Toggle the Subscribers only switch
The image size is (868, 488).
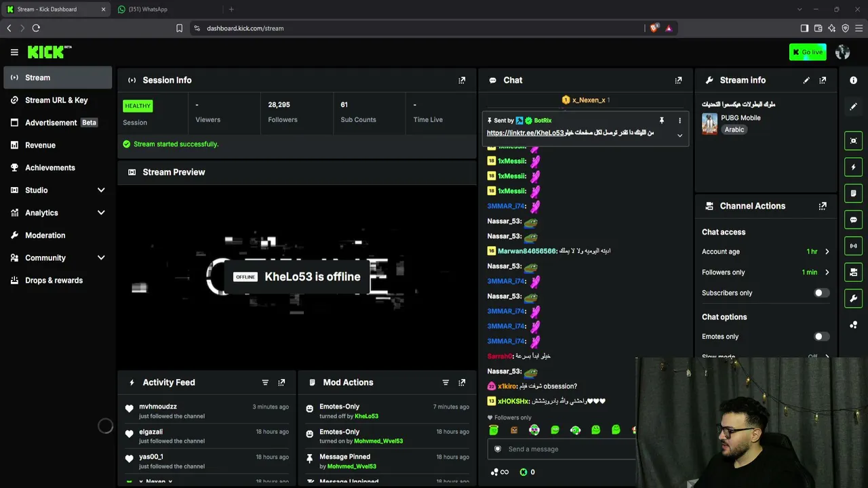pyautogui.click(x=821, y=293)
